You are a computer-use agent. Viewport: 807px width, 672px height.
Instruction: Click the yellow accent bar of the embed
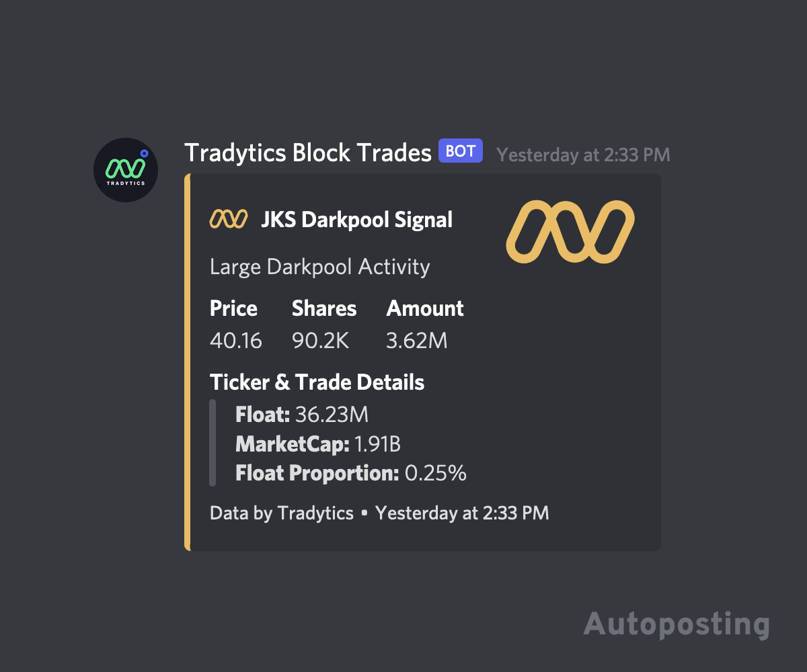pyautogui.click(x=187, y=361)
